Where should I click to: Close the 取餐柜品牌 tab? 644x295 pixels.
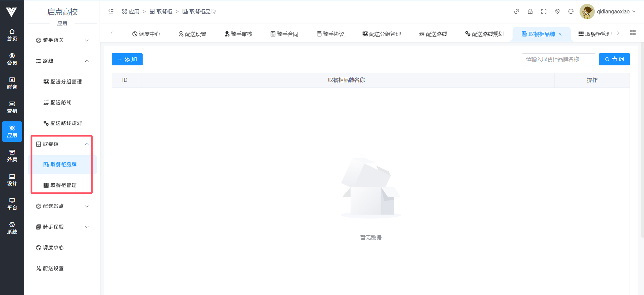click(x=560, y=34)
